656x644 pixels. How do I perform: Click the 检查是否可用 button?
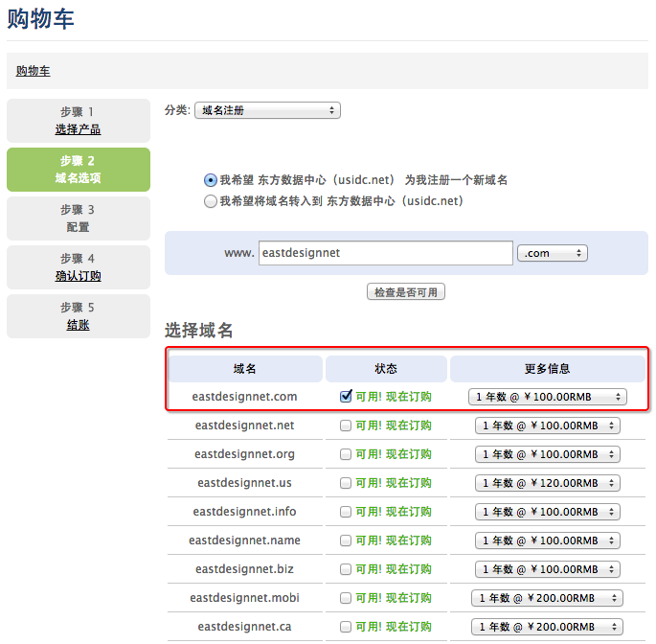405,292
